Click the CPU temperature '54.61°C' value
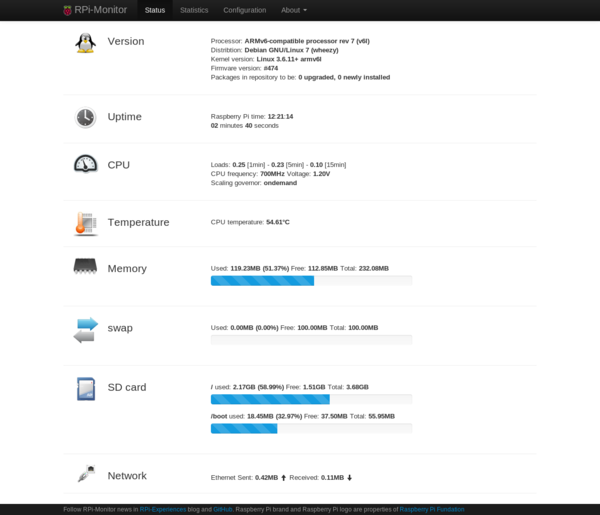 278,222
